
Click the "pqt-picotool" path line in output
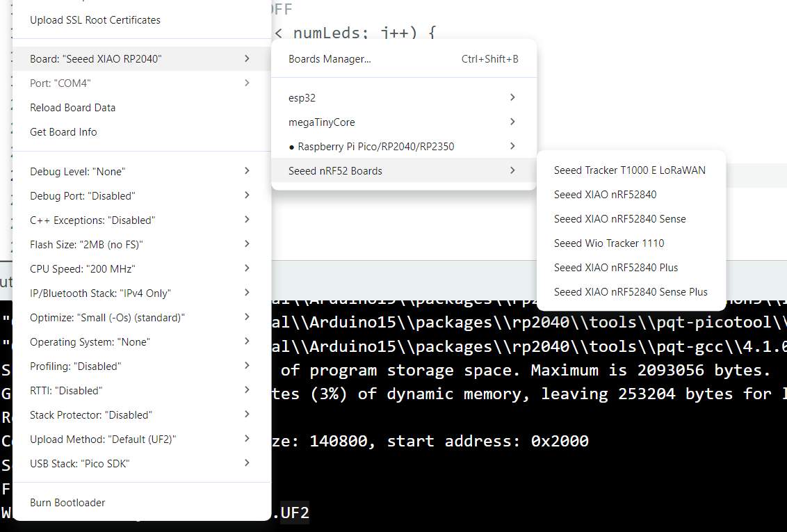[x=529, y=322]
